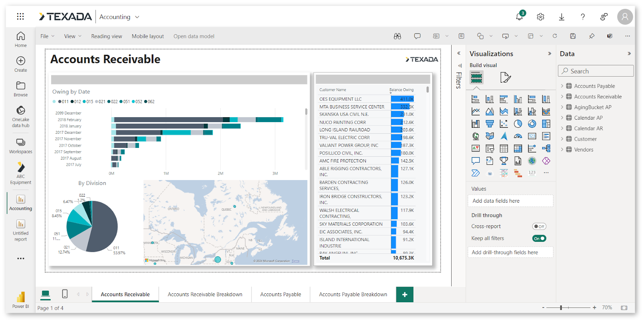Image resolution: width=644 pixels, height=322 pixels.
Task: Save the report using the floppy icon
Action: point(573,36)
